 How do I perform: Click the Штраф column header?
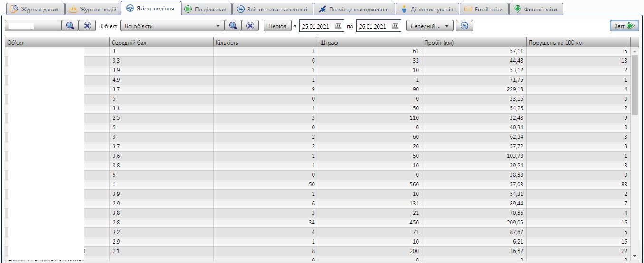point(370,43)
